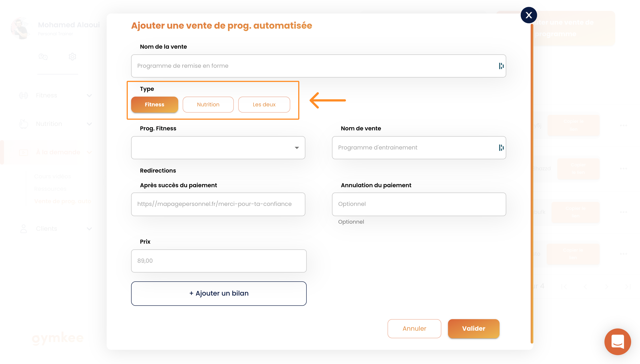Select the Nutrition type option
Viewport: 640px width, 364px height.
tap(208, 105)
